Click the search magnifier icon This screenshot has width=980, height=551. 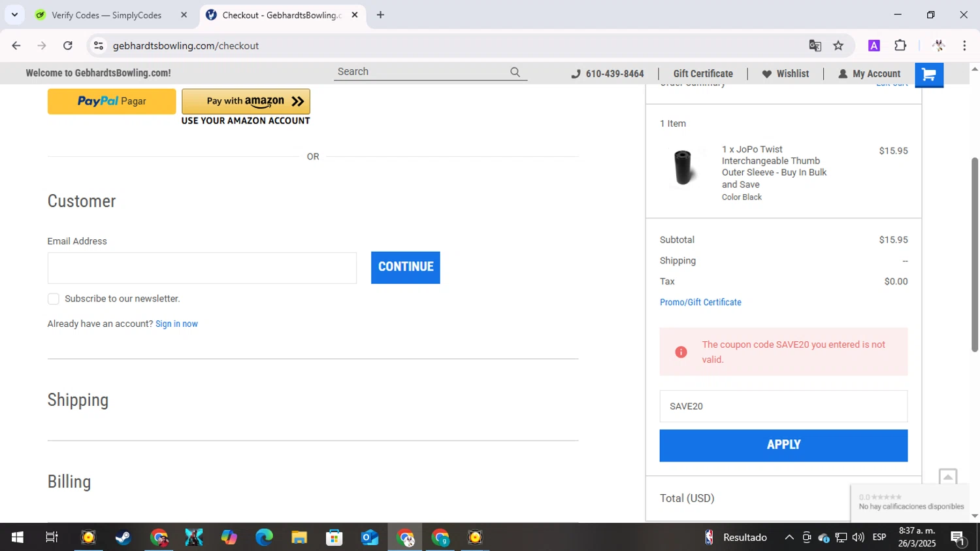coord(515,72)
